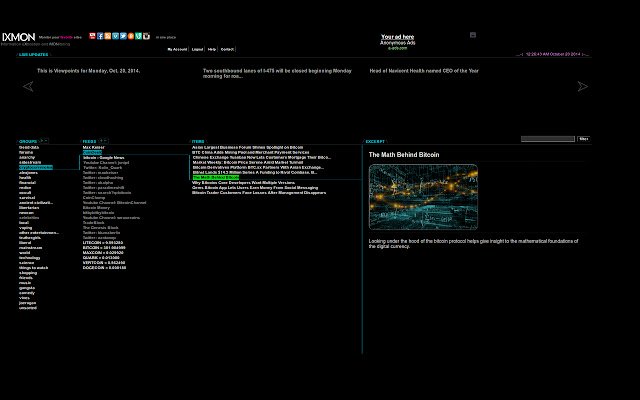
Task: Select the comedy group
Action: point(27,293)
